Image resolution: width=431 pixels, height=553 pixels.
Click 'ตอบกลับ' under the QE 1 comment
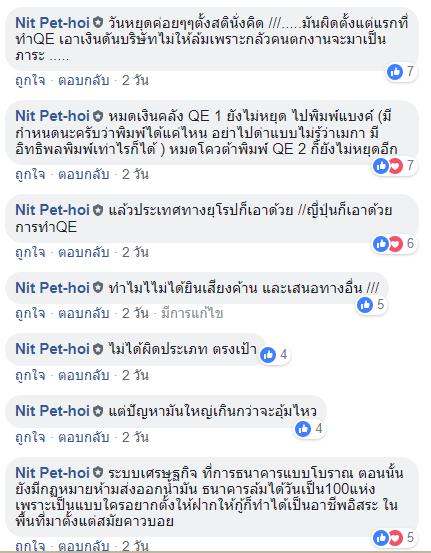click(x=84, y=174)
